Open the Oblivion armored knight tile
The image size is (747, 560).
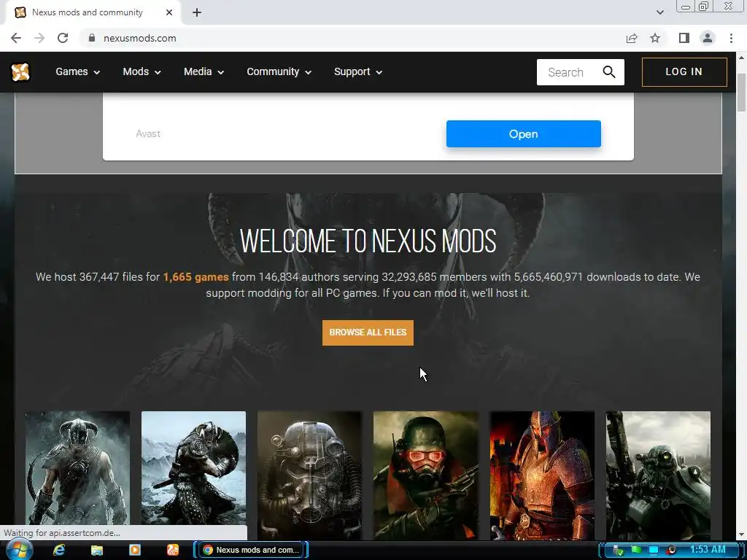(542, 475)
